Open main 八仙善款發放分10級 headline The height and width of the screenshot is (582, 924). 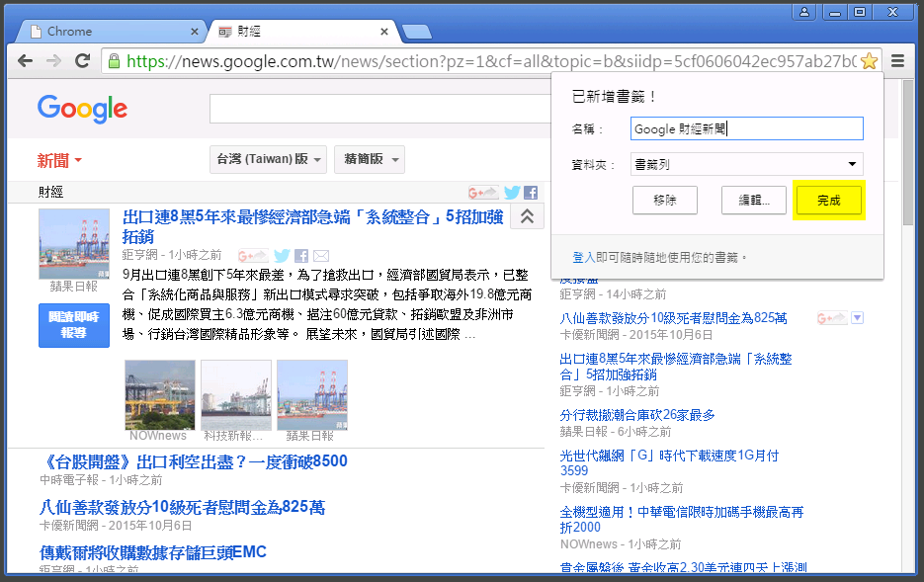point(182,507)
